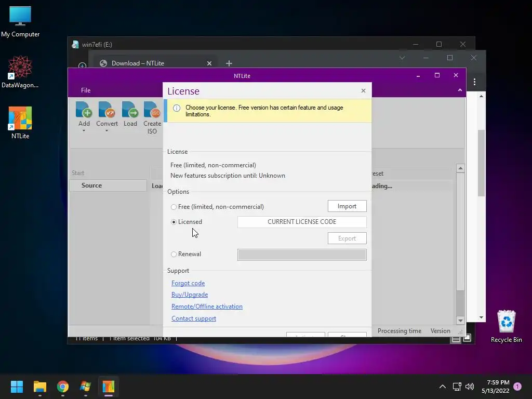The image size is (532, 399).
Task: Expand the Convert button dropdown arrow
Action: click(107, 131)
